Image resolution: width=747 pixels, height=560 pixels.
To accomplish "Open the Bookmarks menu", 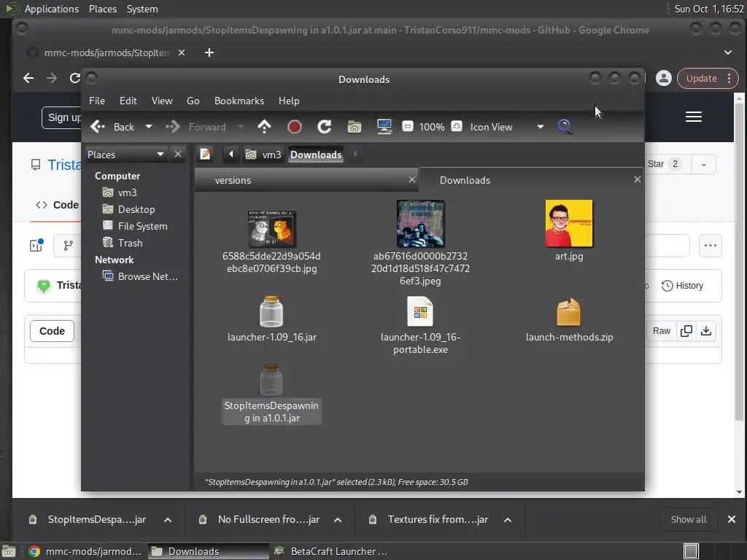I will [239, 101].
